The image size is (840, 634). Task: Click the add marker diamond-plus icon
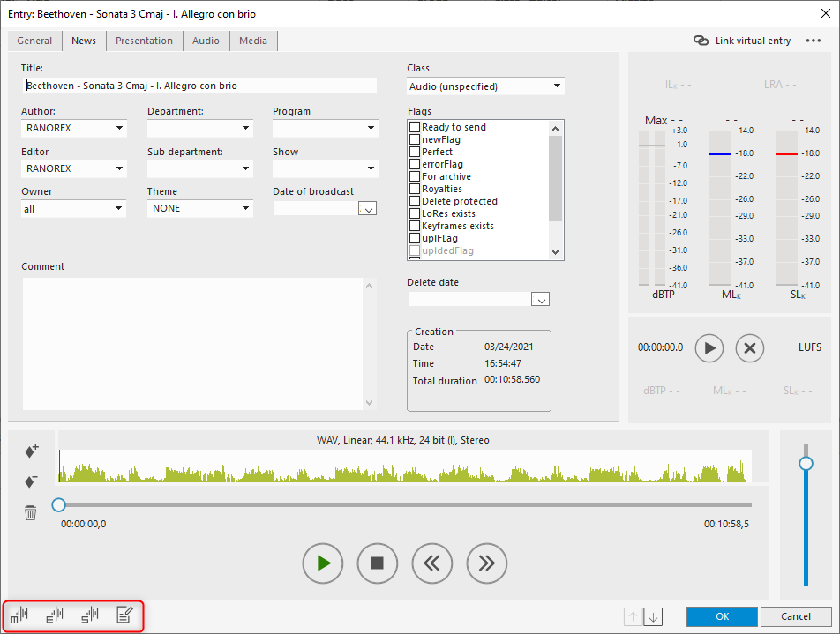pos(31,451)
